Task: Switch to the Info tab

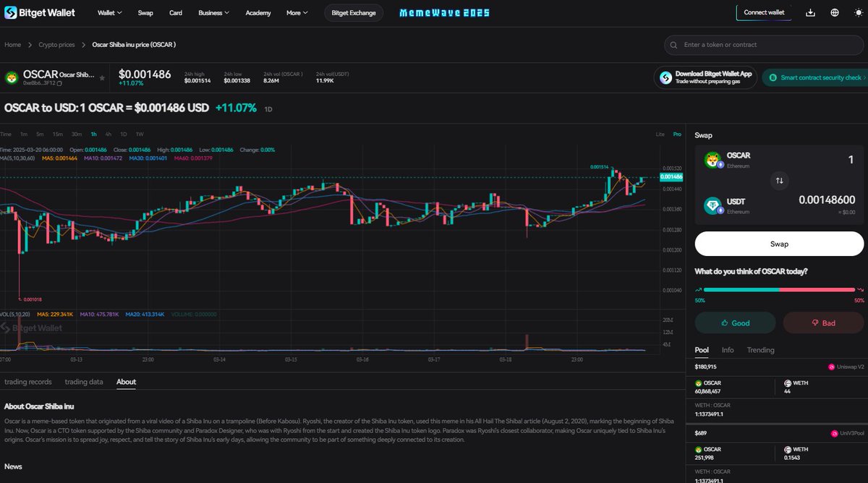Action: pyautogui.click(x=728, y=350)
